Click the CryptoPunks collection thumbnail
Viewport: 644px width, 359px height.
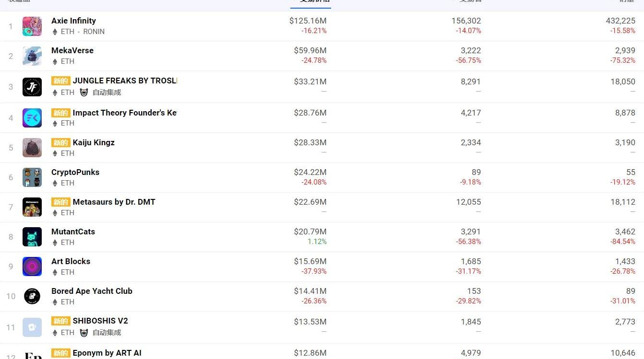32,177
